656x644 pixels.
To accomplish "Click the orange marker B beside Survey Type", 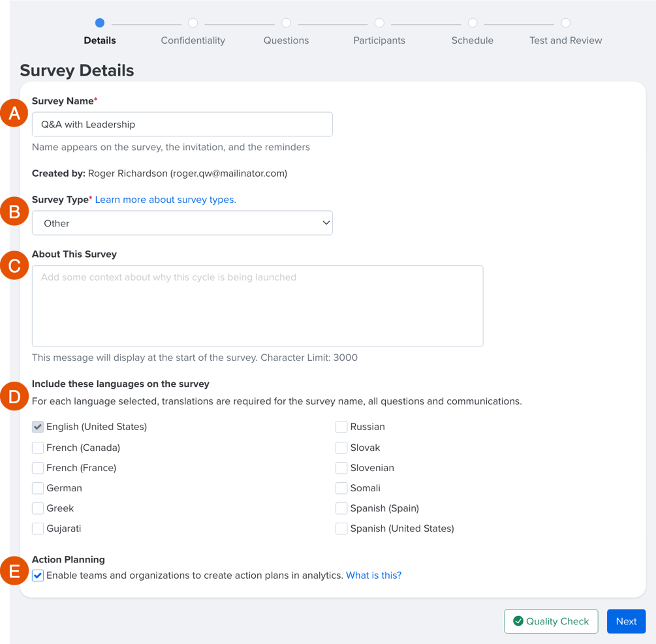I will click(14, 211).
